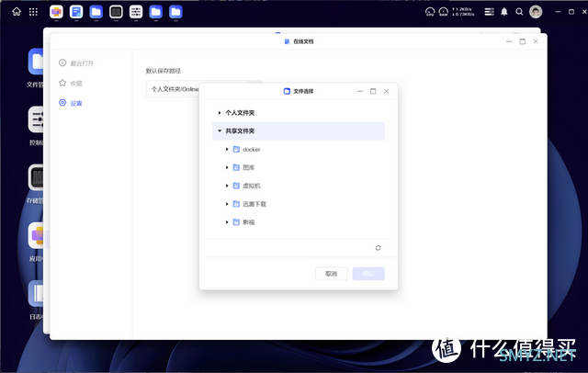Expand the 影视 folder arrow
This screenshot has height=373, width=588.
(227, 222)
